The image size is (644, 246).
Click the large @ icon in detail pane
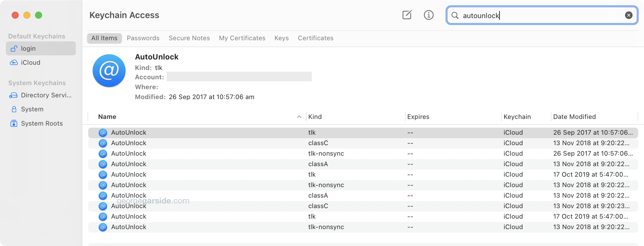tap(109, 71)
